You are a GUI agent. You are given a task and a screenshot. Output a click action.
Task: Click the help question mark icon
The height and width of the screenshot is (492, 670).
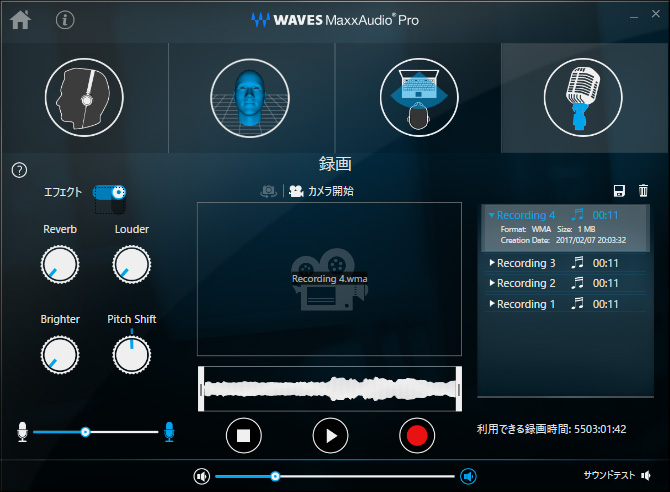[19, 170]
